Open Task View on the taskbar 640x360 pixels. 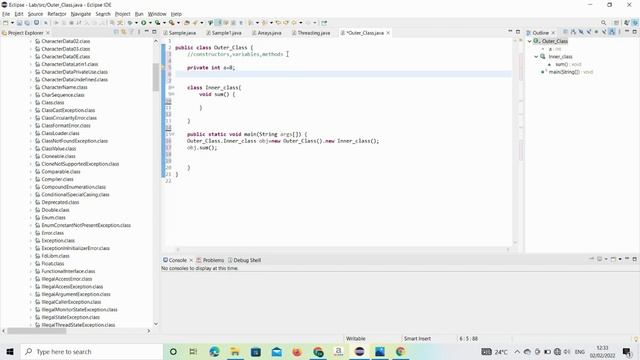click(x=193, y=351)
